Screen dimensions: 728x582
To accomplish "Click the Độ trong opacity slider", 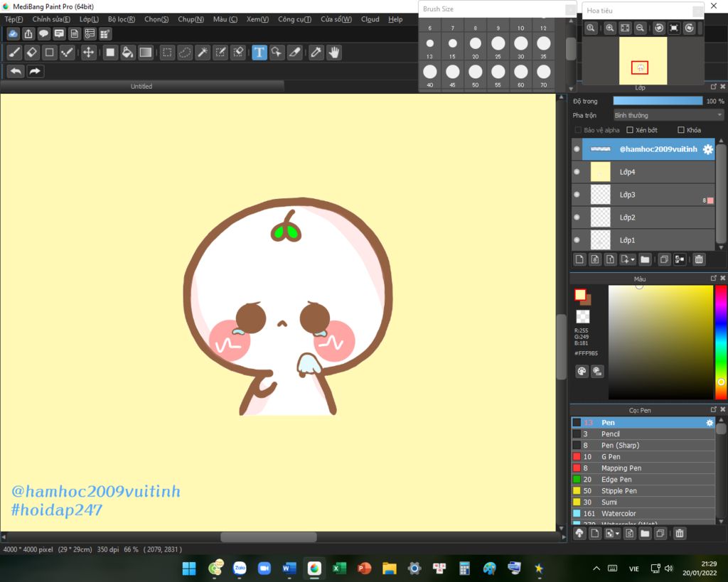I will [x=658, y=101].
